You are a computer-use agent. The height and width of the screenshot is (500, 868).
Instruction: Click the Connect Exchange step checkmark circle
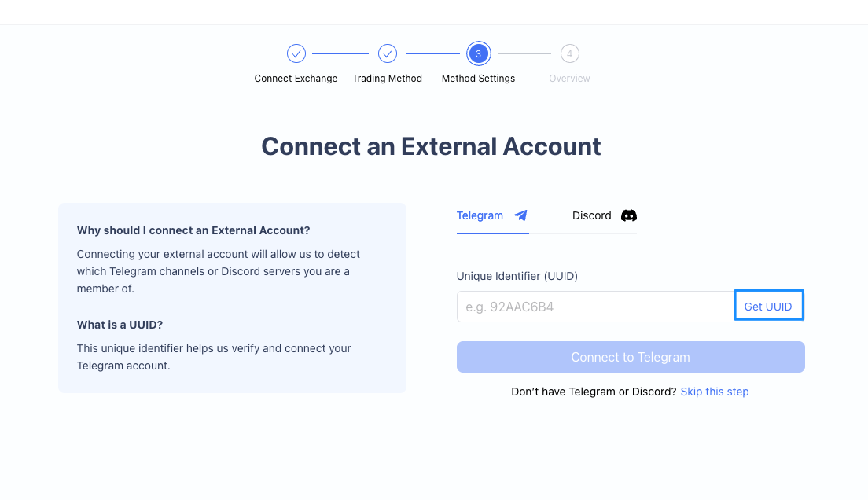coord(296,53)
